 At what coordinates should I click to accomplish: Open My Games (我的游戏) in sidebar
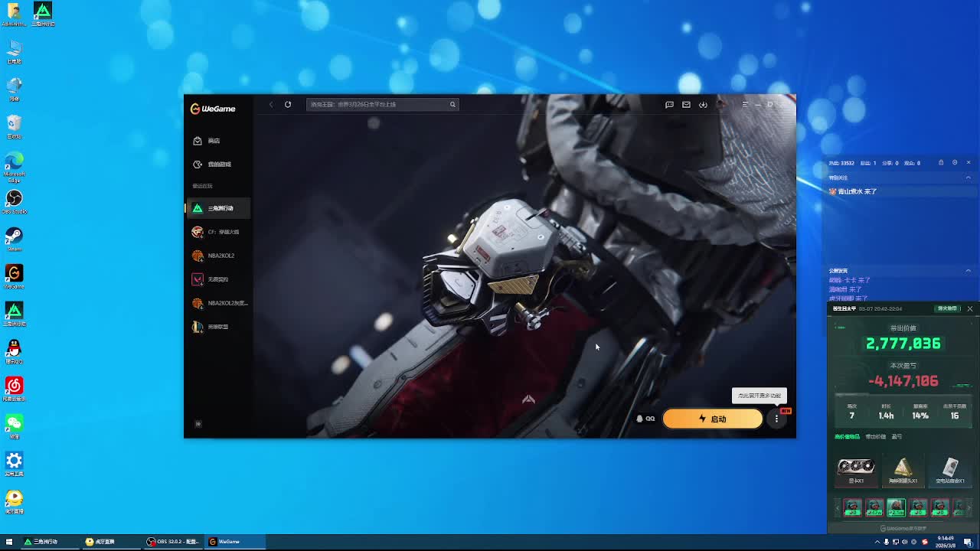click(218, 165)
